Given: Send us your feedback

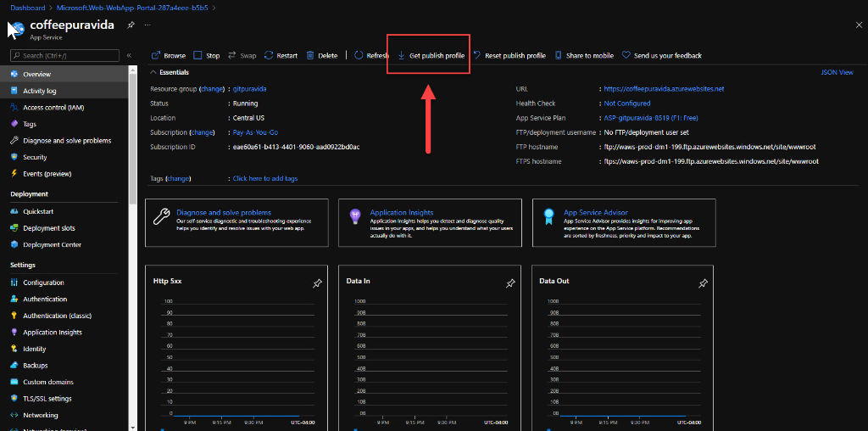Looking at the screenshot, I should pyautogui.click(x=661, y=55).
